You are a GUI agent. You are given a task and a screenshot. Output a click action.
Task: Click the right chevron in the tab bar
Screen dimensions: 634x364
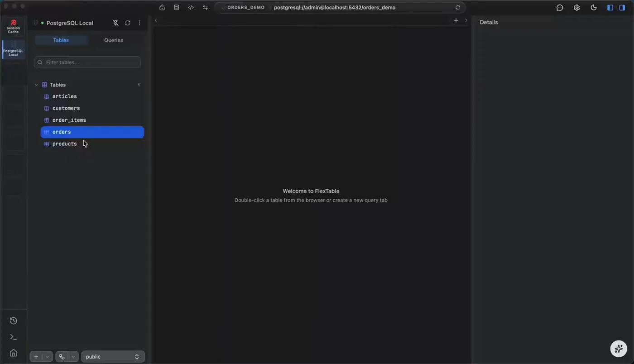pyautogui.click(x=466, y=20)
